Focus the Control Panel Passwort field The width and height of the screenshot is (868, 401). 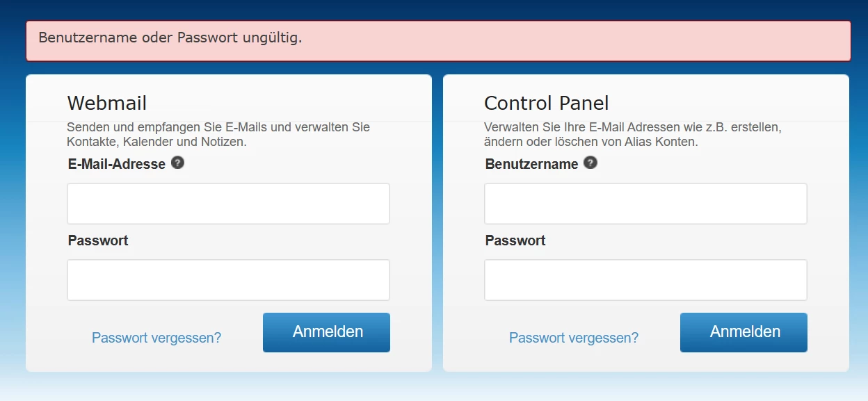[x=645, y=280]
